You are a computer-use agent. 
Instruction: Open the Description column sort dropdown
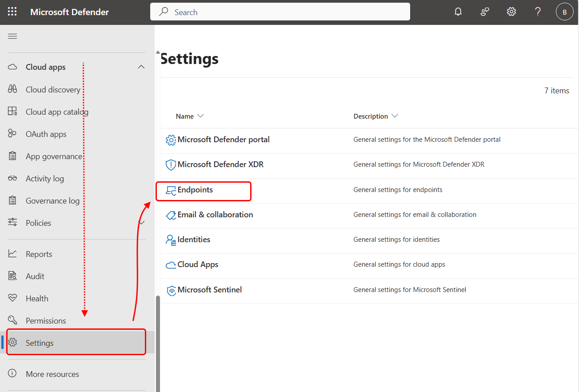[x=395, y=116]
